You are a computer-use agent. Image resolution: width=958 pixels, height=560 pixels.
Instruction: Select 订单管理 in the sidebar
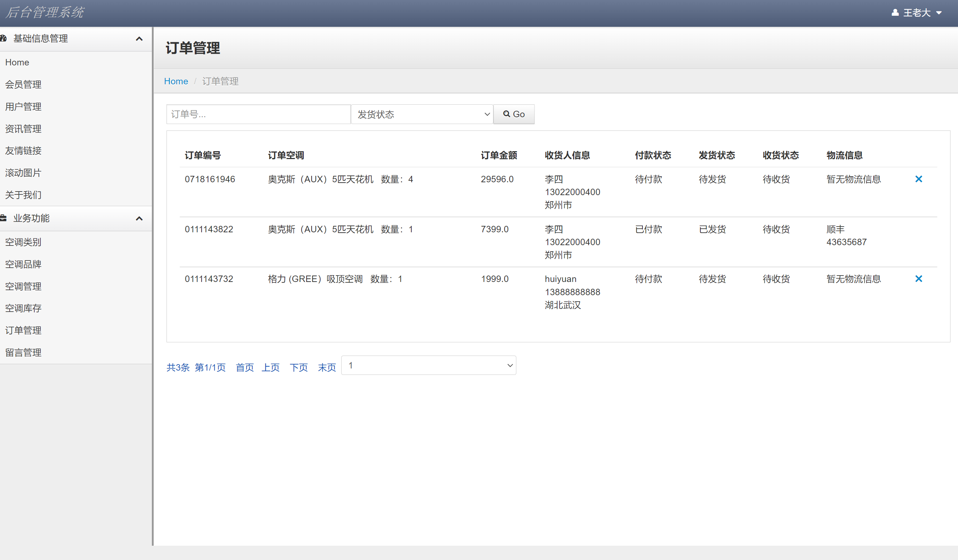coord(23,330)
